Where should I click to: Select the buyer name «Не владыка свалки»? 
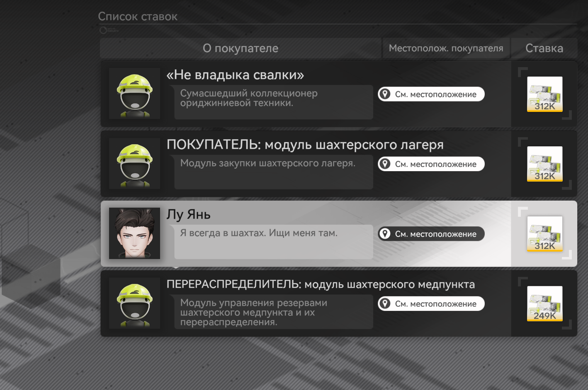click(x=235, y=75)
